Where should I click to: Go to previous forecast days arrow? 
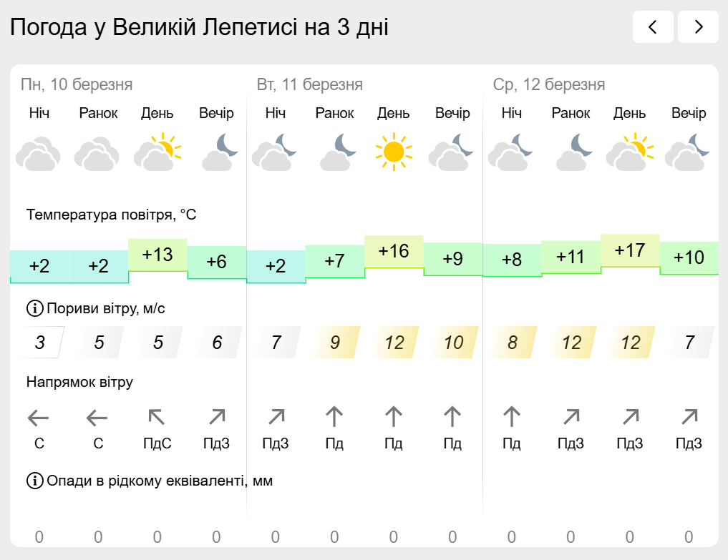(x=653, y=27)
